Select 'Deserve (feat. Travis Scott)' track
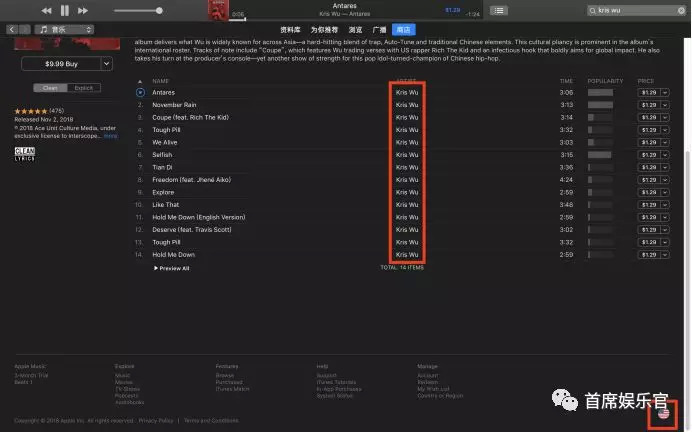692x432 pixels. [x=192, y=230]
